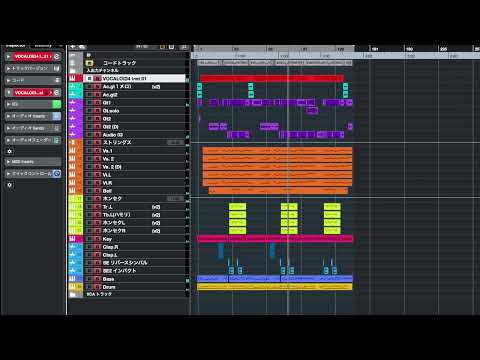Screen dimensions: 480x360
Task: Toggle the dark square button on Bass row
Action: click(89, 279)
